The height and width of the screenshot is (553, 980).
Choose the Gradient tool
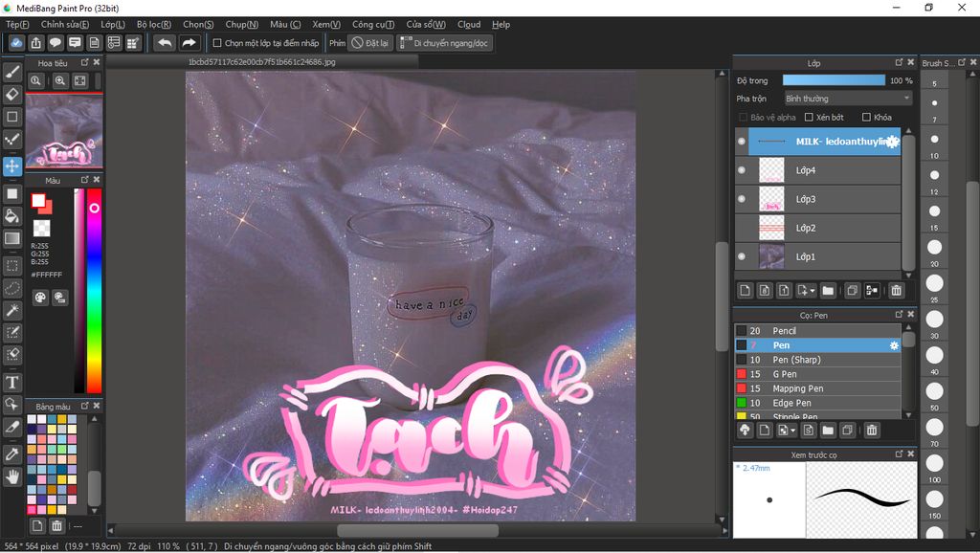coord(11,238)
